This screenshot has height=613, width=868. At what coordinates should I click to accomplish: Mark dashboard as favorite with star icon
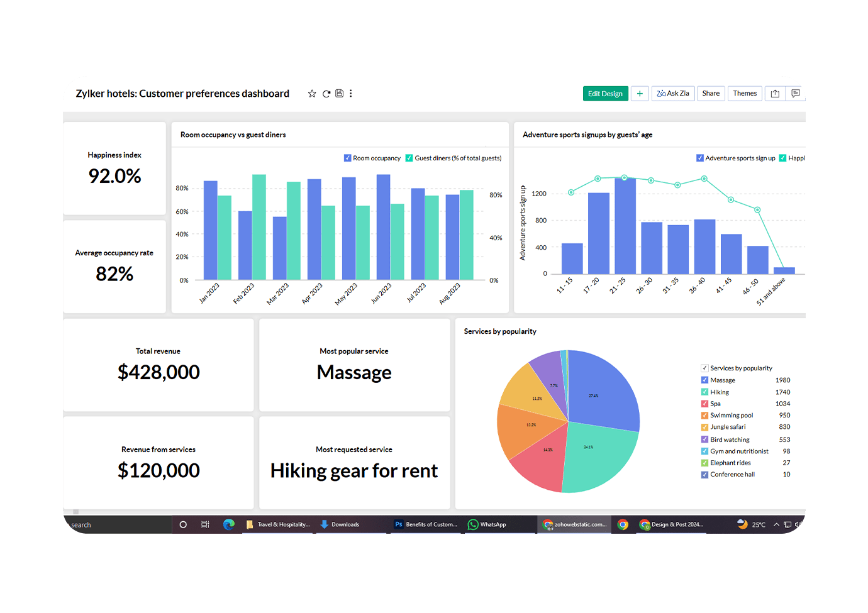[312, 94]
